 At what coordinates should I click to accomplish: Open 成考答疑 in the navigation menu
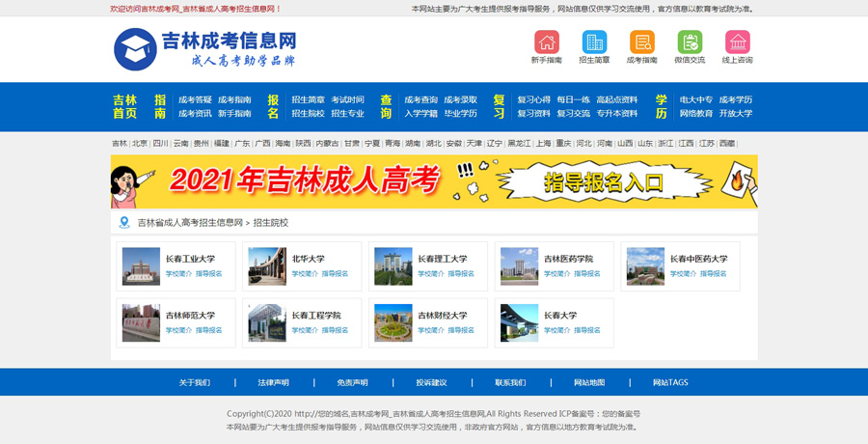195,99
